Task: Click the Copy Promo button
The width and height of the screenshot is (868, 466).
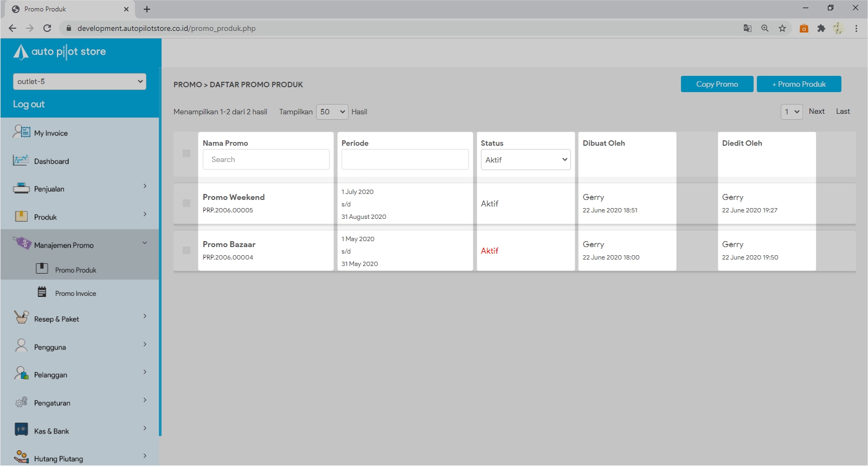Action: coord(717,84)
